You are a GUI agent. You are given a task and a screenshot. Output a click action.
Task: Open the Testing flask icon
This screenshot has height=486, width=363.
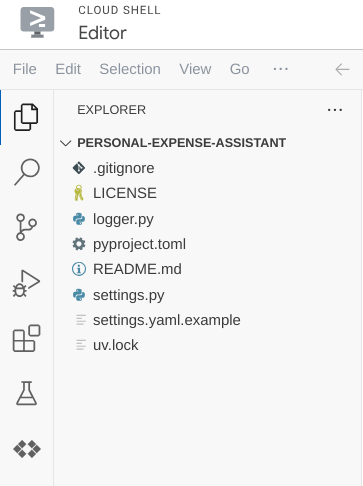26,393
